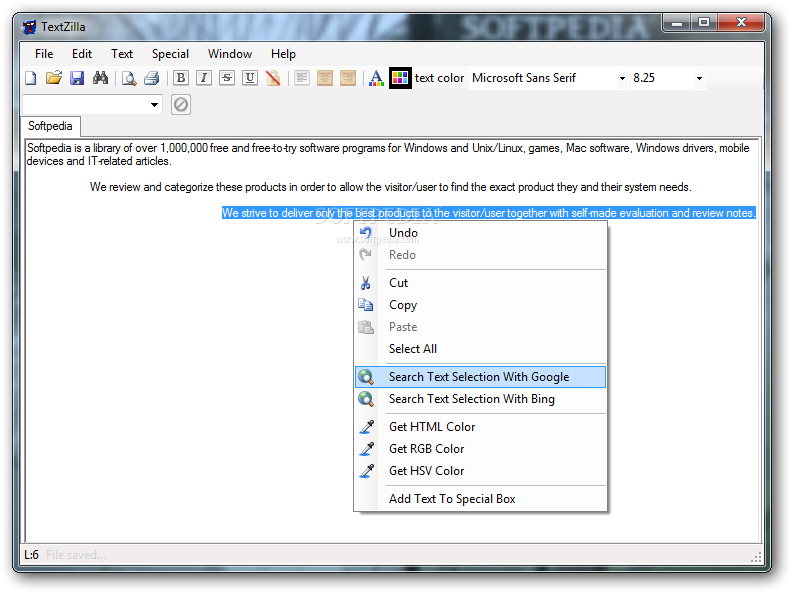Click the window resize grip in status bar
The image size is (792, 593).
pos(756,557)
